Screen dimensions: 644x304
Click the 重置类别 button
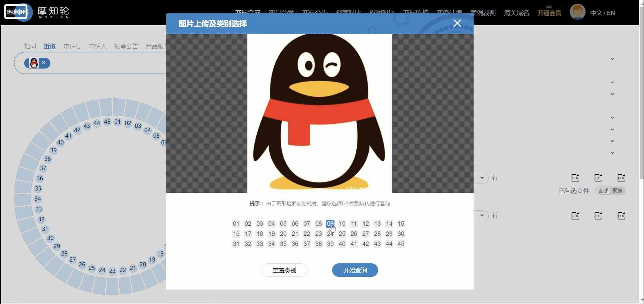click(284, 270)
